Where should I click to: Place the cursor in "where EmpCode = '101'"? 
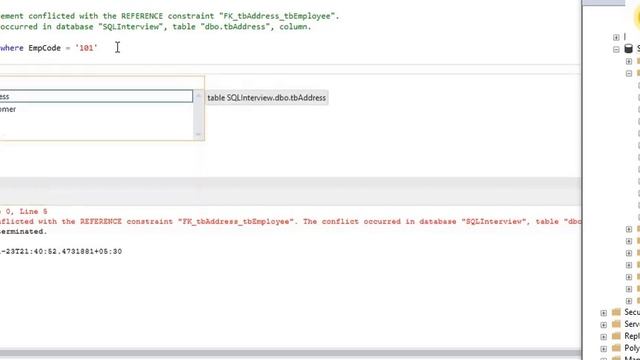49,48
